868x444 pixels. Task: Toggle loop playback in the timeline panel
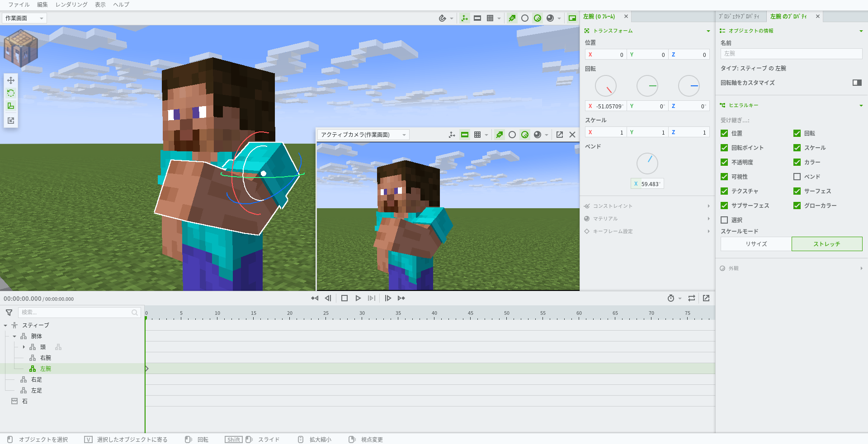coord(691,298)
